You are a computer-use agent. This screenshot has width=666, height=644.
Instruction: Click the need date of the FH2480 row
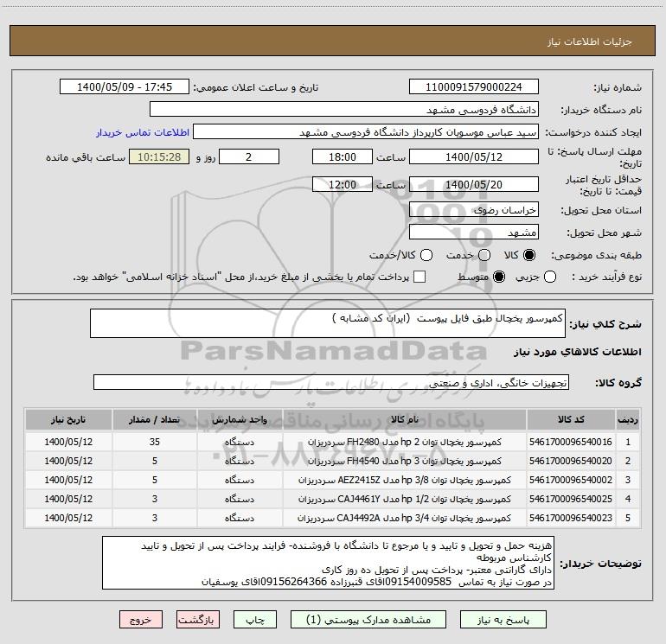[68, 442]
